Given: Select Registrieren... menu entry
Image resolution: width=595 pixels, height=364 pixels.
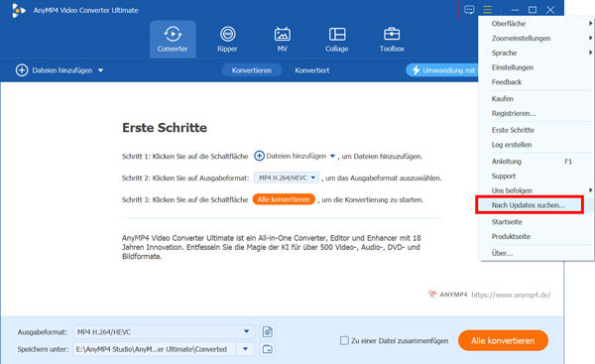Looking at the screenshot, I should pos(536,113).
